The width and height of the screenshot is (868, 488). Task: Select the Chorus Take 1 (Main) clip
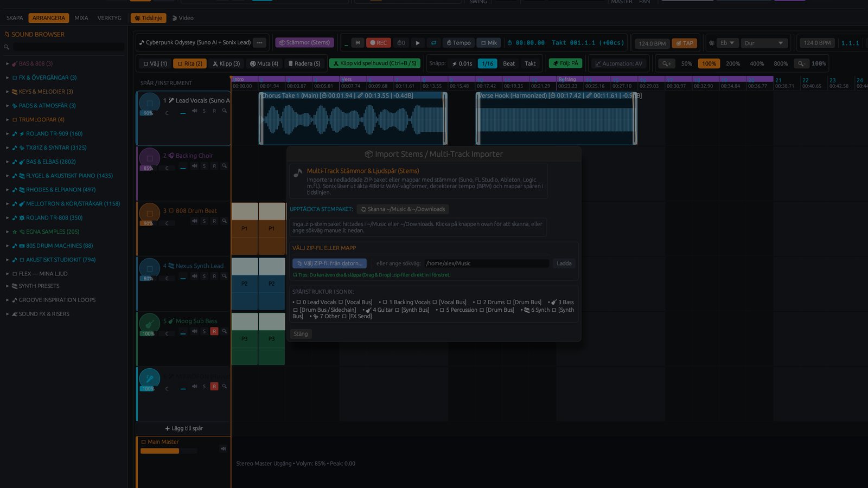tap(353, 118)
